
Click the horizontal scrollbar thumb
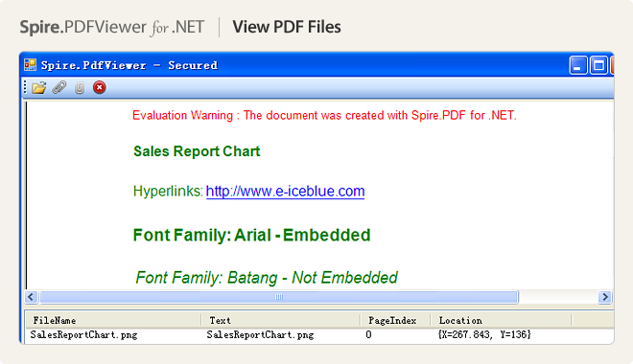pyautogui.click(x=279, y=297)
